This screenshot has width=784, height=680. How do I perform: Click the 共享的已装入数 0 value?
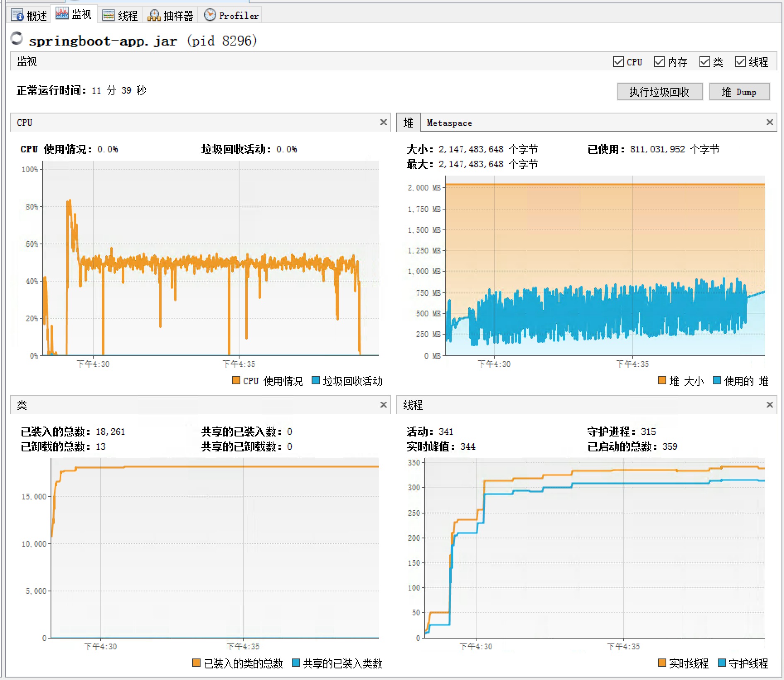pos(289,432)
